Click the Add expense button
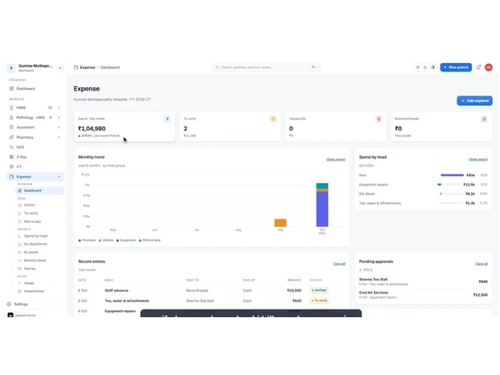The height and width of the screenshot is (375, 500). [x=474, y=101]
